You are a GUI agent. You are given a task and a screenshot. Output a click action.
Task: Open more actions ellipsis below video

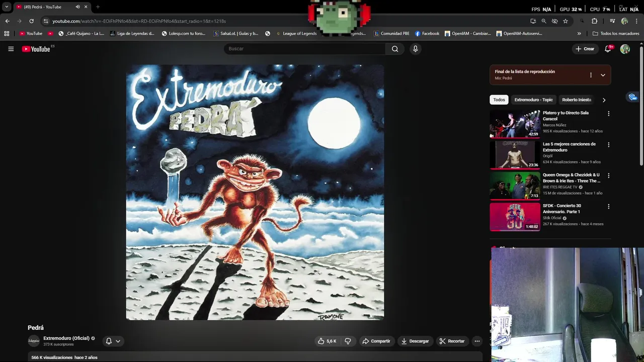(477, 341)
